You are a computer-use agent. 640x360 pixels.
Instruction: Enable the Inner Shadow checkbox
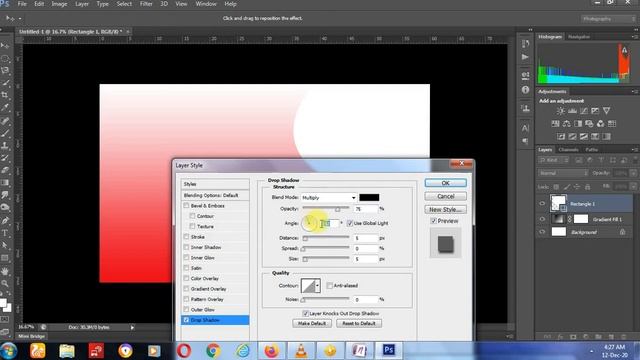tap(187, 247)
